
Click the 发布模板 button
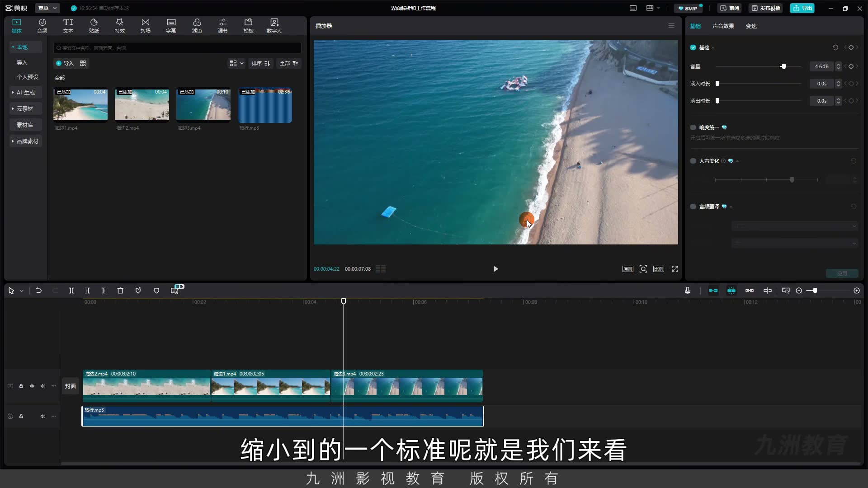coord(766,8)
